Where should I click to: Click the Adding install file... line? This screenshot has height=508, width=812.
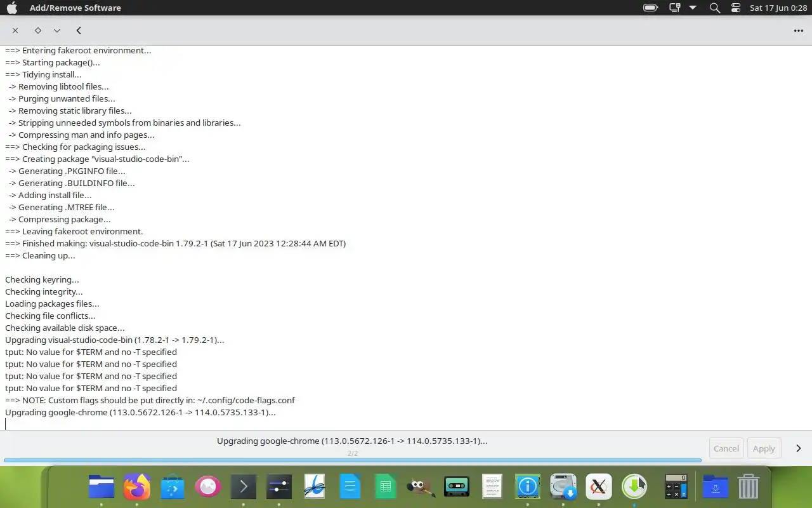[x=50, y=195]
